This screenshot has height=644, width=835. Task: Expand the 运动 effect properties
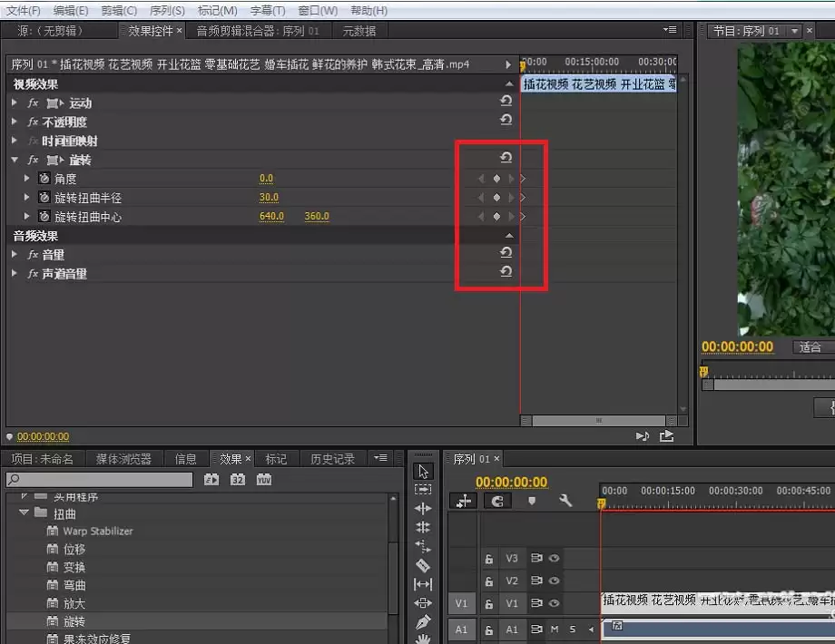pyautogui.click(x=15, y=103)
